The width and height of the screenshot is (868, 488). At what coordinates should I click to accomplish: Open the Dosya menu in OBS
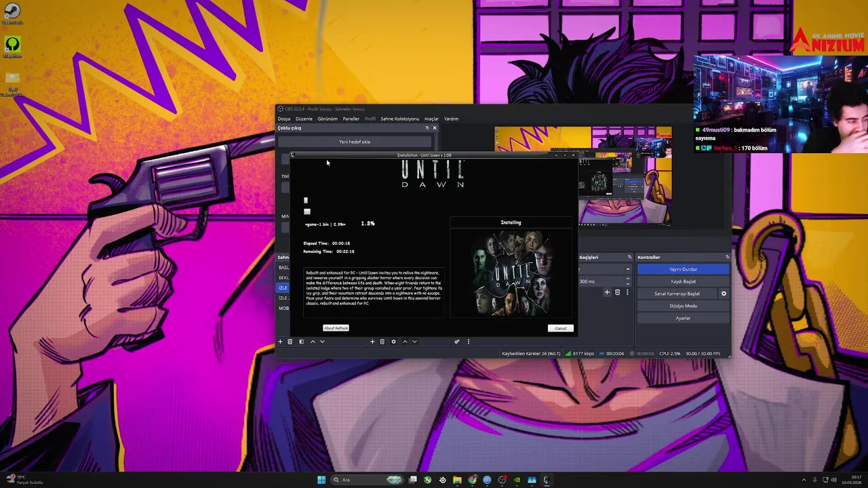(284, 119)
